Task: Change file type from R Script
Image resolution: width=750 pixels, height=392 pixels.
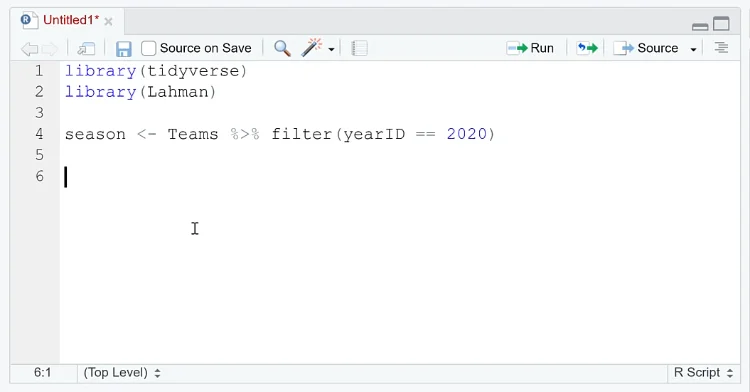Action: pyautogui.click(x=703, y=372)
